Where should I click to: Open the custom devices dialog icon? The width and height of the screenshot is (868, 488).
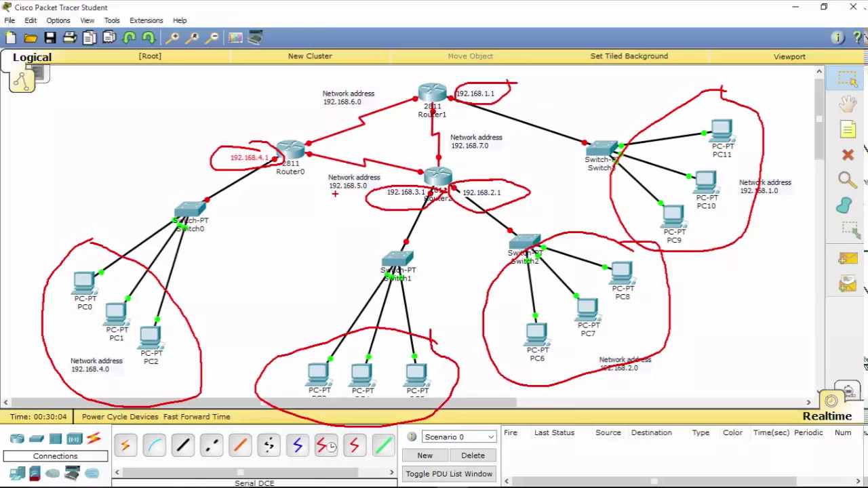[x=255, y=38]
